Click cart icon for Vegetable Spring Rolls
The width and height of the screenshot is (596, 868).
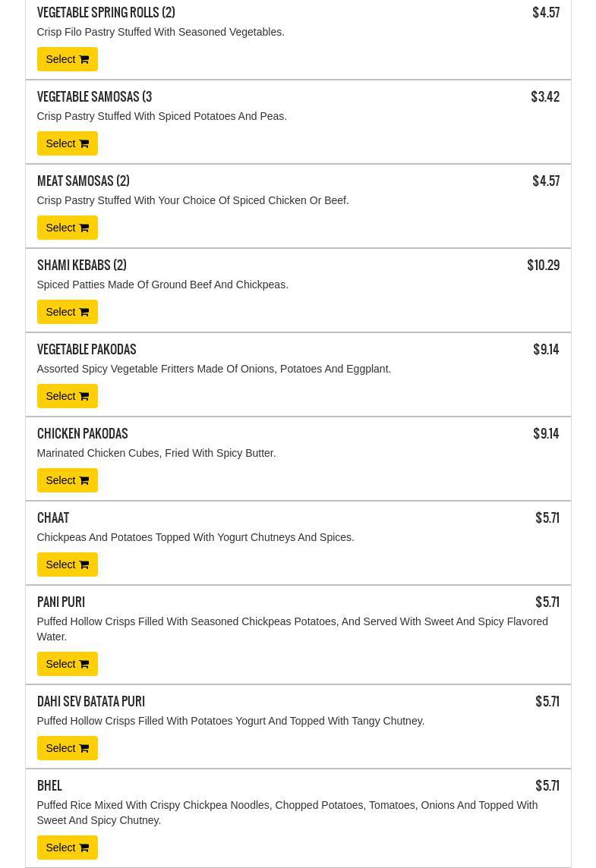coord(84,59)
